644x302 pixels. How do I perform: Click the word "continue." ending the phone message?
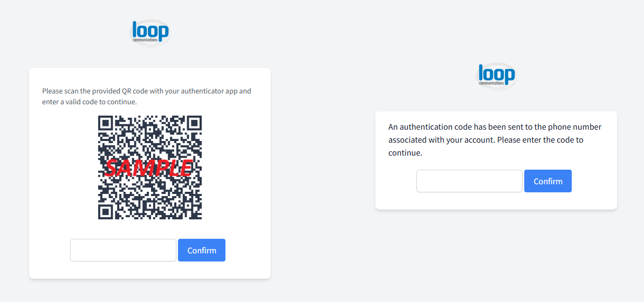click(406, 153)
